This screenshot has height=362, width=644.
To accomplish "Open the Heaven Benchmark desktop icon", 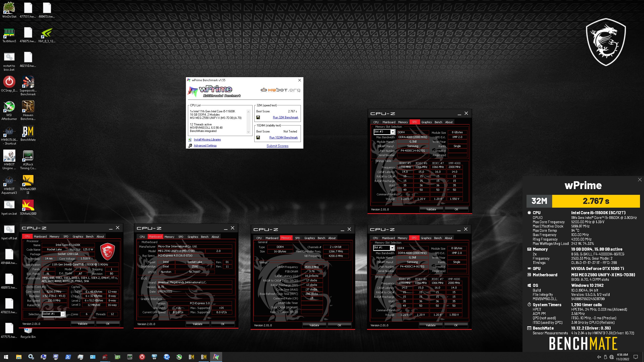I will (x=28, y=110).
